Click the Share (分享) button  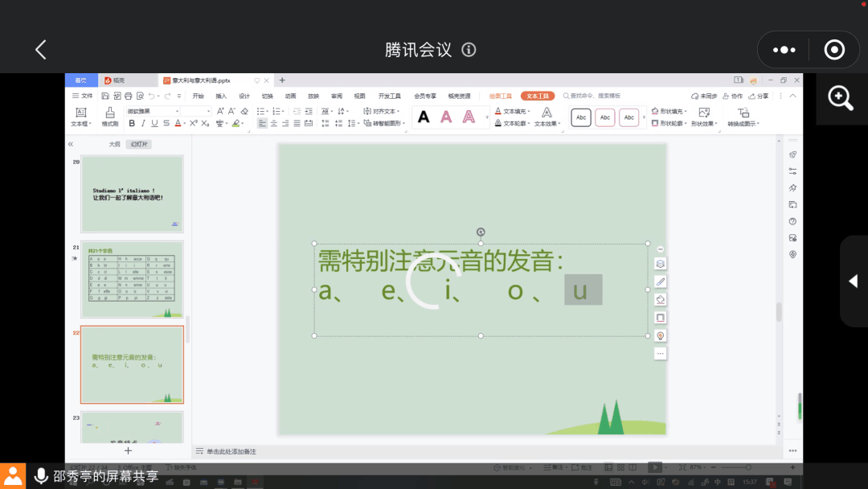click(758, 96)
